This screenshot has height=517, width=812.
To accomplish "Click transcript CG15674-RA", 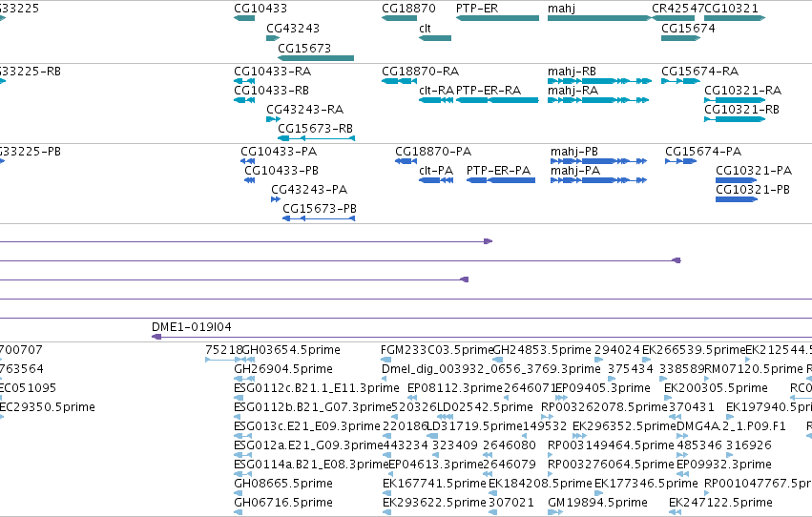I will 681,81.
